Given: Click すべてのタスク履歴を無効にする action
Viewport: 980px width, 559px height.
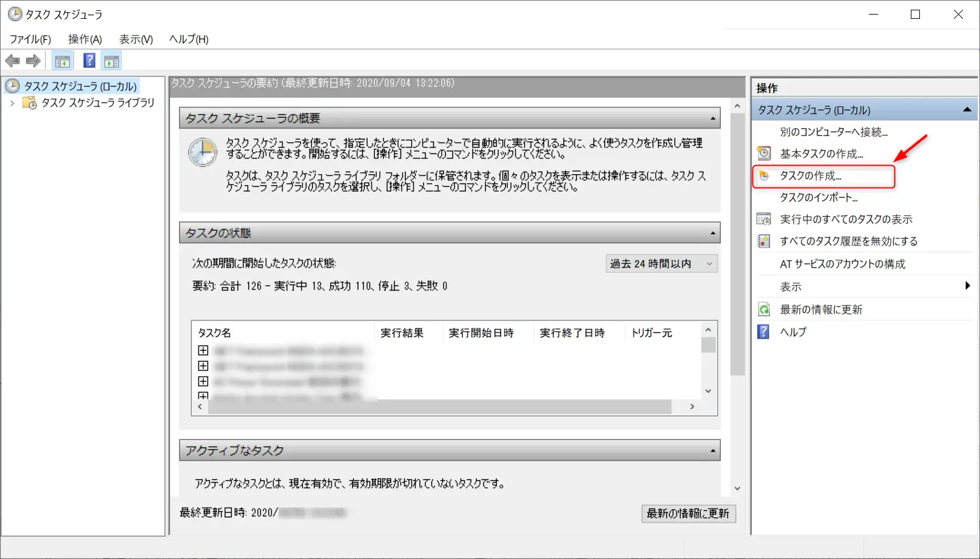Looking at the screenshot, I should (848, 241).
